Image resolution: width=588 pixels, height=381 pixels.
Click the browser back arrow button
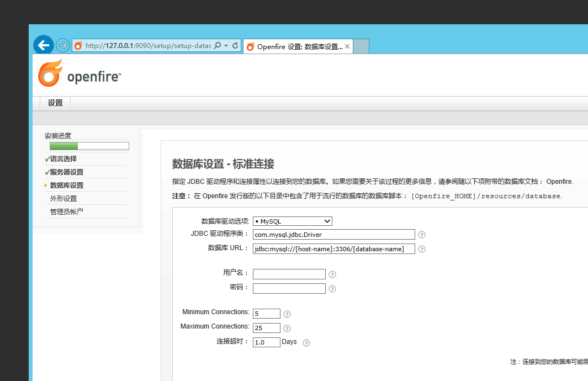tap(44, 45)
